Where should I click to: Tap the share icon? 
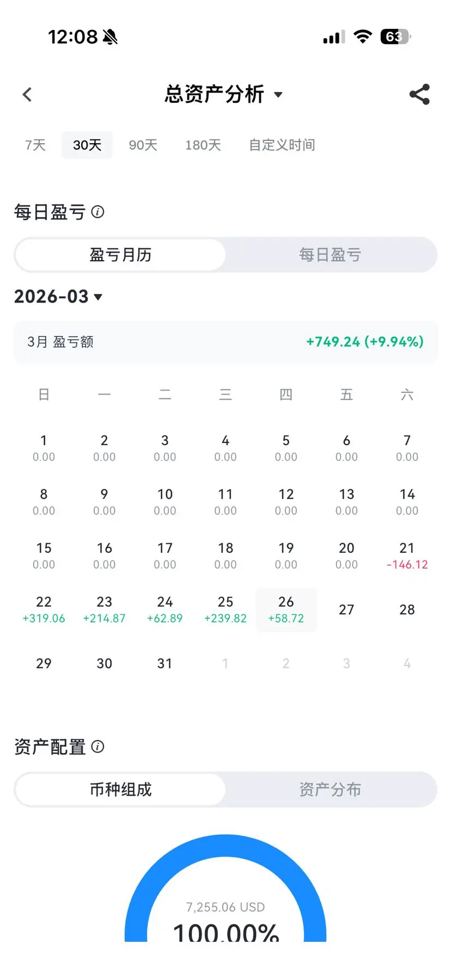click(419, 94)
